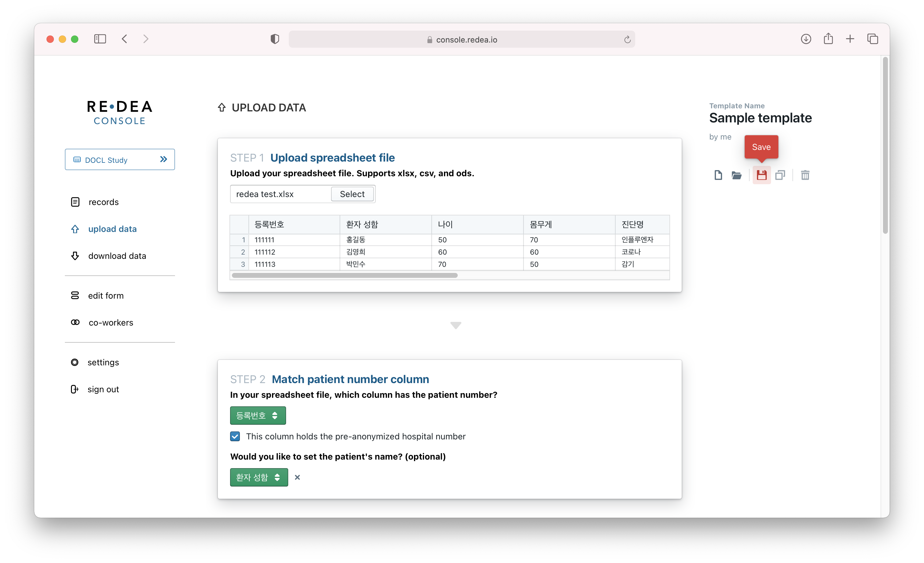Open the template folder icon

[x=736, y=175]
